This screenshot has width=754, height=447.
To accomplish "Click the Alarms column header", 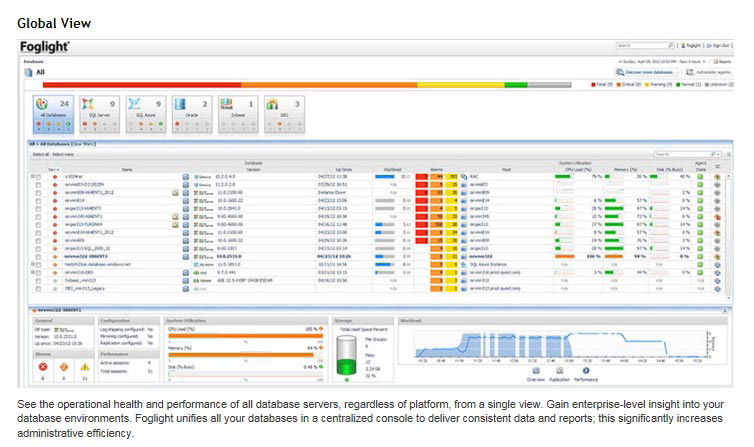I will tap(437, 170).
